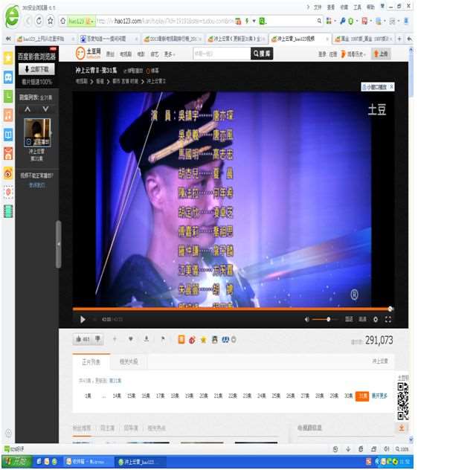
Task: Open episode 30集 link
Action: coord(349,396)
